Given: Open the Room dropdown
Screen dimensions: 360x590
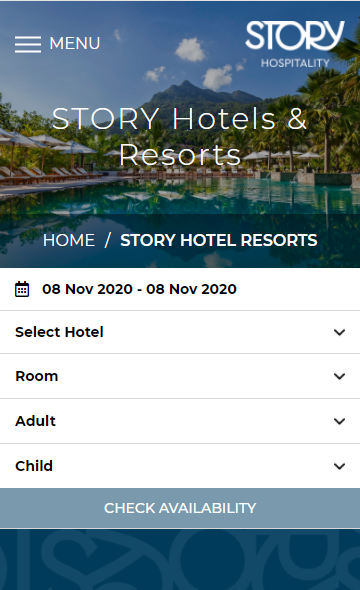Looking at the screenshot, I should (x=180, y=376).
